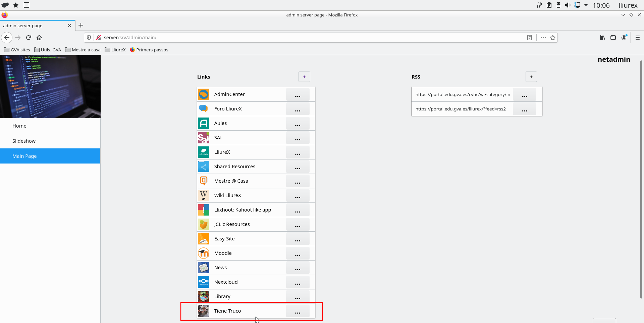Expand options for the lliurex RSS feed
The width and height of the screenshot is (644, 323).
point(524,109)
